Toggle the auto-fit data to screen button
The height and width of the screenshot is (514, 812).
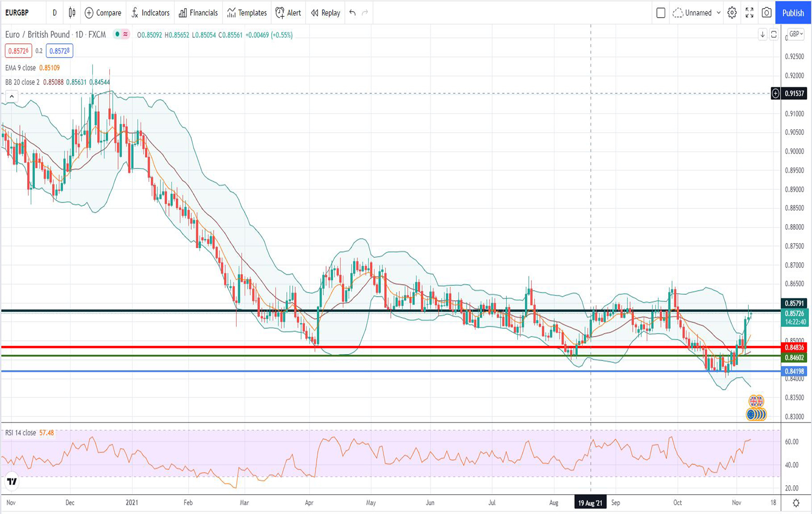(774, 34)
